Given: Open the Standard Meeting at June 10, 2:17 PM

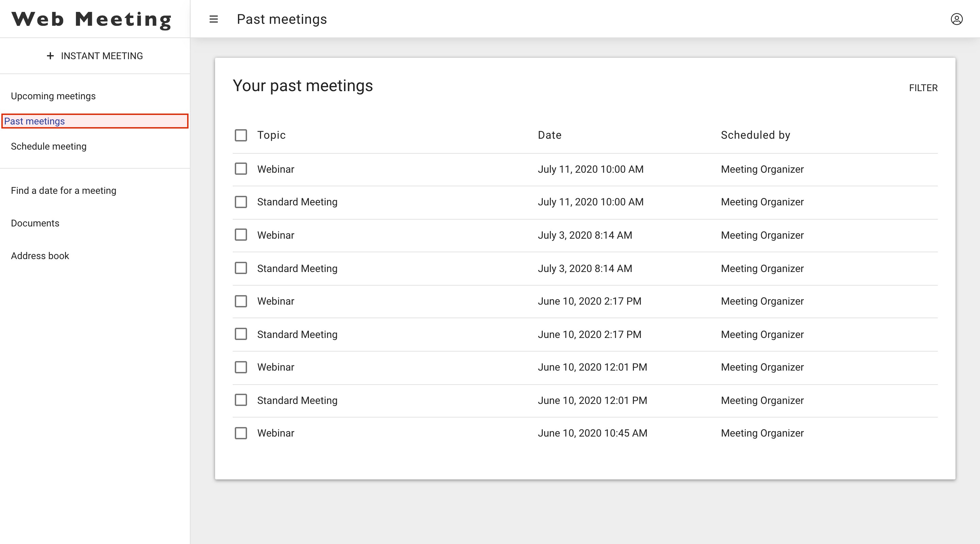Looking at the screenshot, I should (297, 334).
